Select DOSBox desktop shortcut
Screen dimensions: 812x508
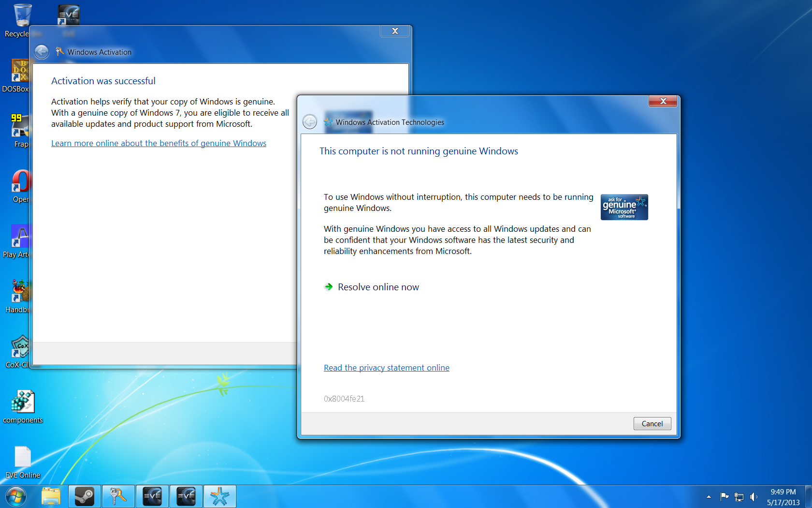tap(15, 75)
